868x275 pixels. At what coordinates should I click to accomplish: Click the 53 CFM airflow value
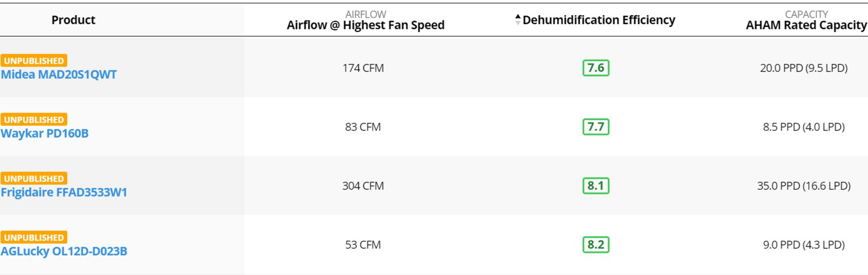tap(363, 245)
